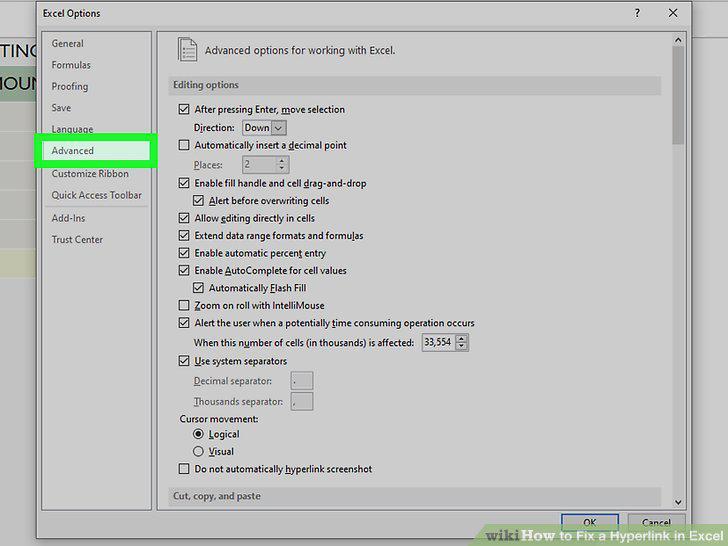Enable Zoom on roll with IntelliMouse
Viewport: 728px width, 546px height.
click(184, 305)
